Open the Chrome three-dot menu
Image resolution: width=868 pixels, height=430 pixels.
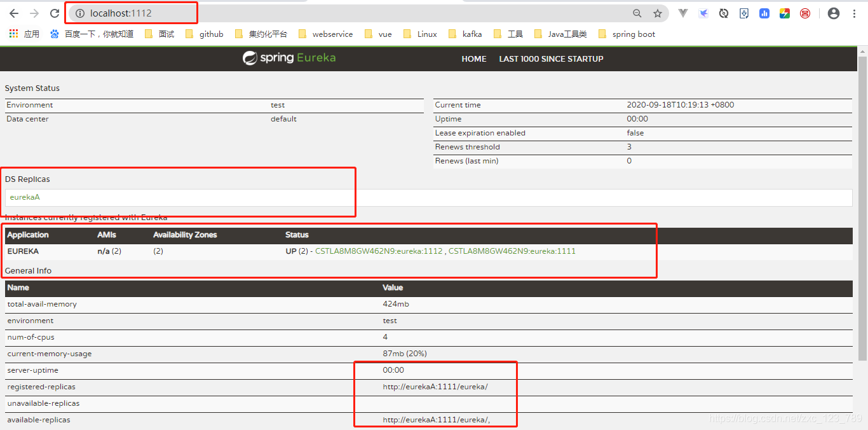(x=854, y=13)
